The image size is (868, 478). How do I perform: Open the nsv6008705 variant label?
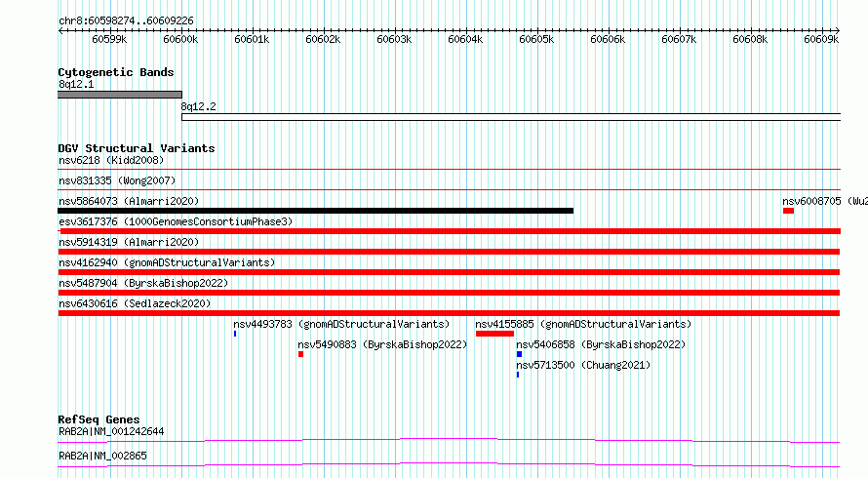click(825, 201)
